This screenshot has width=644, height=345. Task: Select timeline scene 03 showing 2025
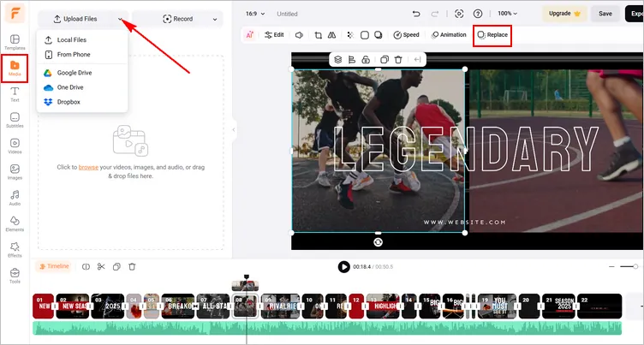108,306
